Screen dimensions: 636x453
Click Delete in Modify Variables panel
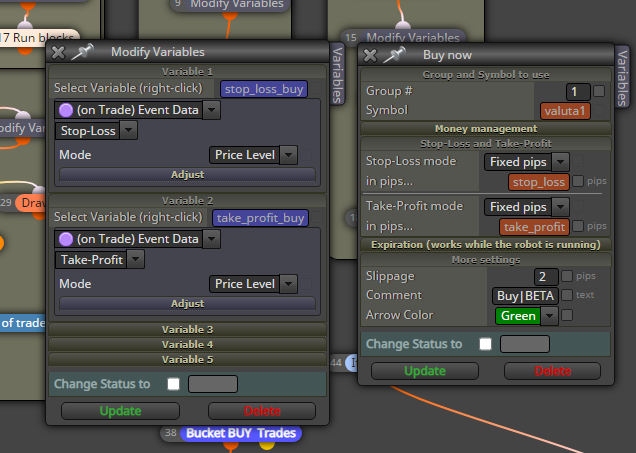[x=262, y=411]
